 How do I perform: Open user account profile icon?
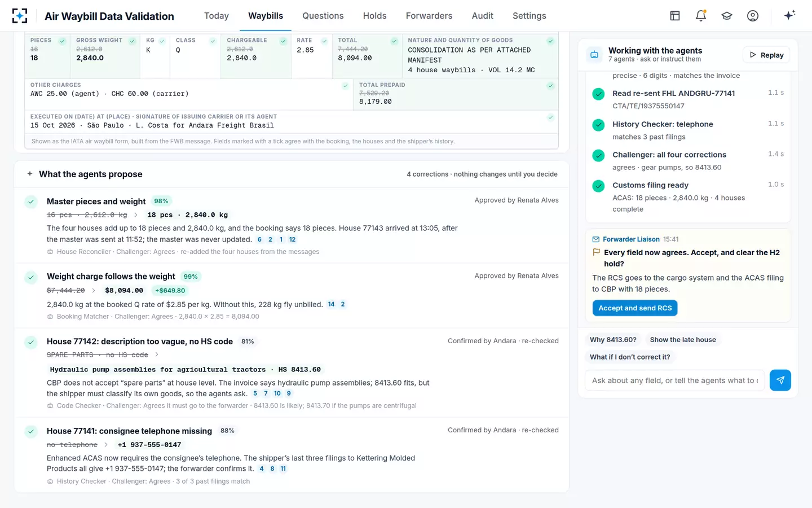753,16
